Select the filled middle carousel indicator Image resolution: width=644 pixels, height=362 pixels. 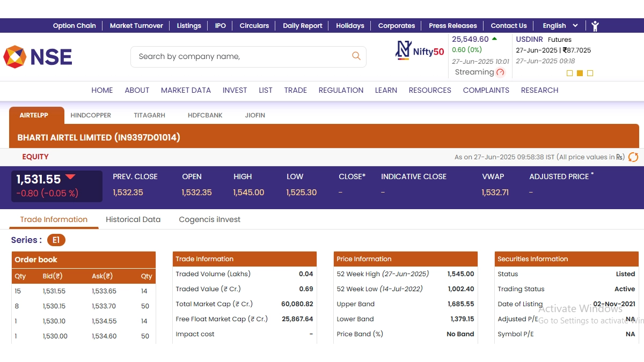pos(580,73)
